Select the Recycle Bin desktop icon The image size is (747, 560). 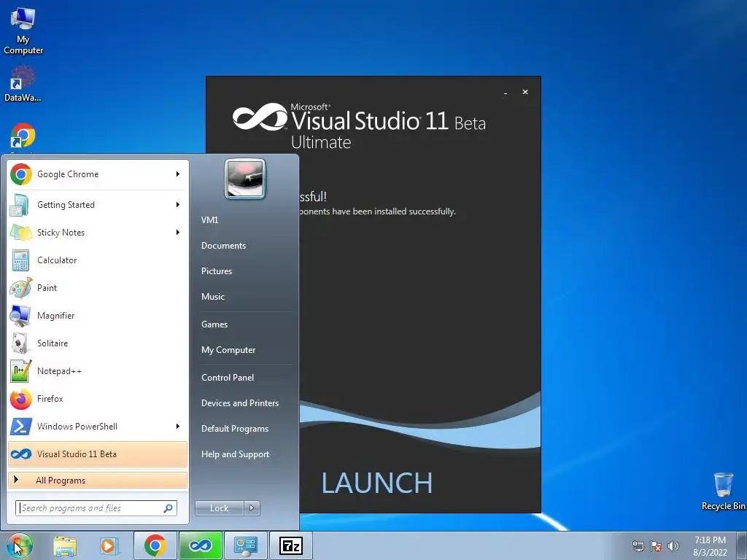723,491
